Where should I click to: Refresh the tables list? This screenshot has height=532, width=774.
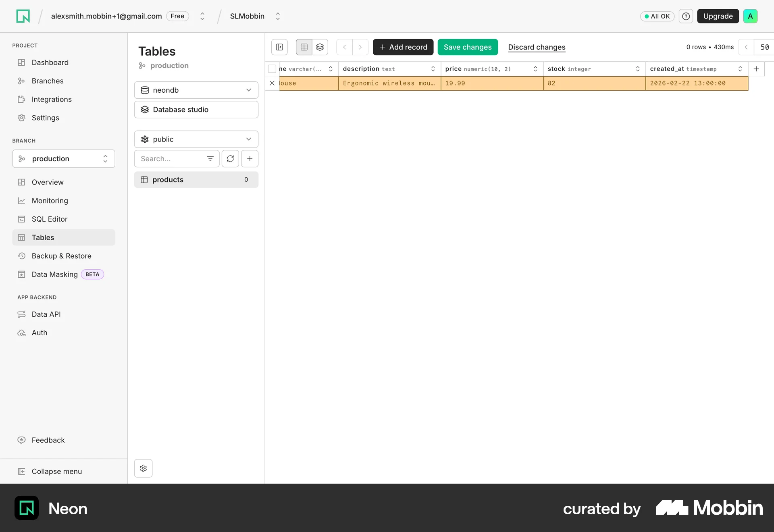coord(230,159)
